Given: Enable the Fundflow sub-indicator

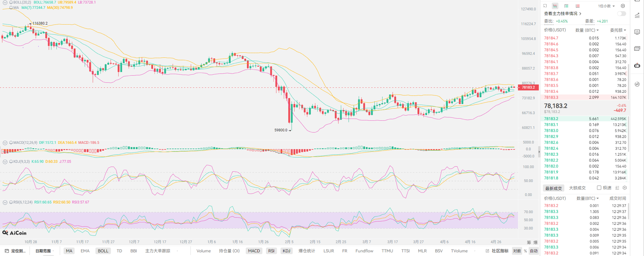Looking at the screenshot, I should tap(364, 251).
